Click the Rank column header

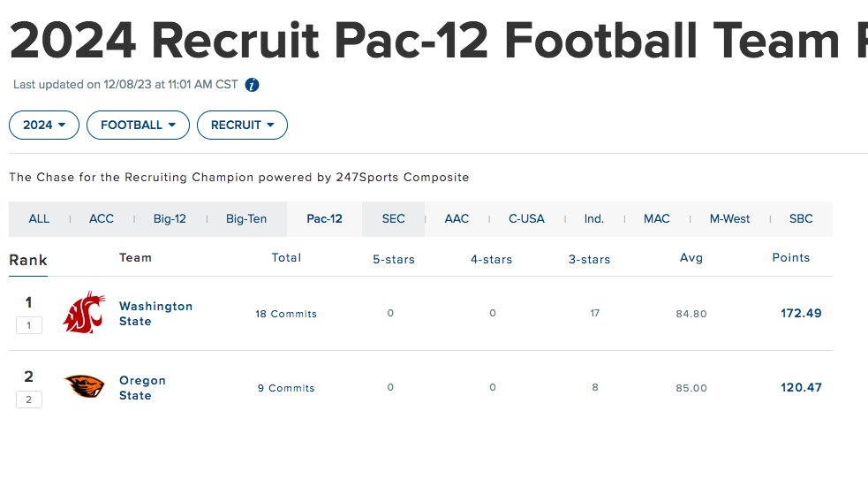(x=28, y=260)
